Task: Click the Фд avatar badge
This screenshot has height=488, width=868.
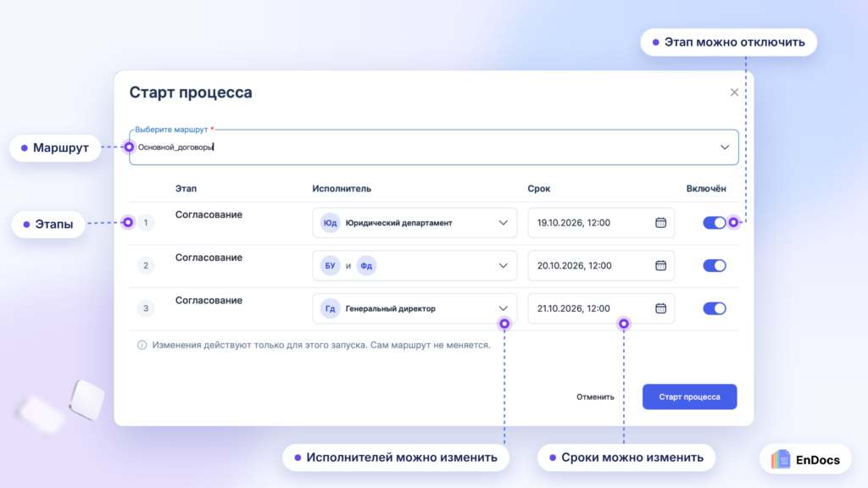Action: point(366,265)
